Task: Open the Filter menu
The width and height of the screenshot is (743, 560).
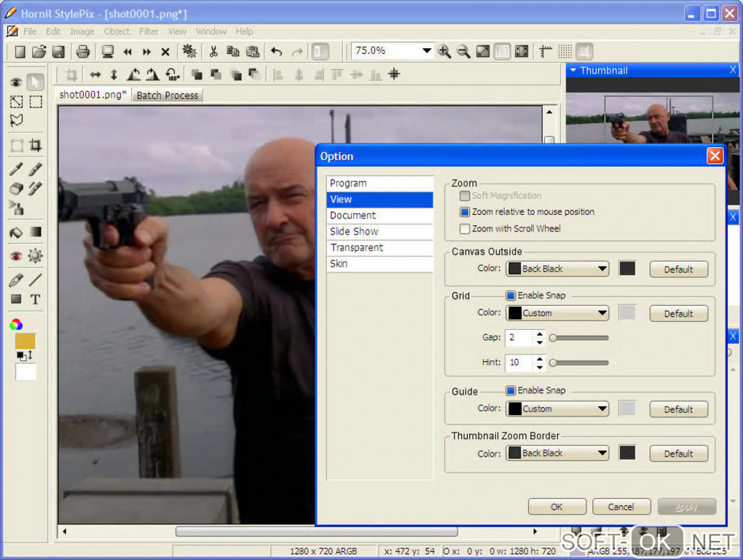Action: point(149,31)
